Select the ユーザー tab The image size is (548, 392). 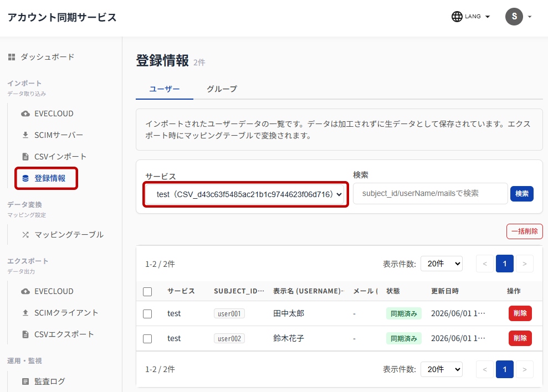tap(164, 89)
